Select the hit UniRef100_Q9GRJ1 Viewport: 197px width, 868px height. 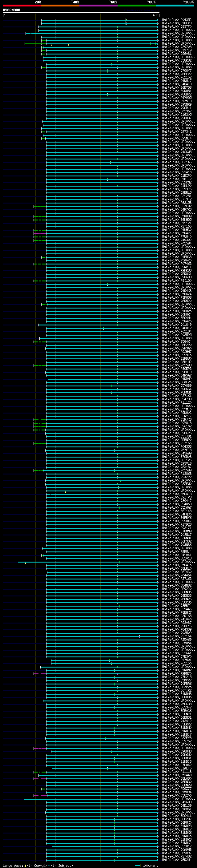pos(177,108)
